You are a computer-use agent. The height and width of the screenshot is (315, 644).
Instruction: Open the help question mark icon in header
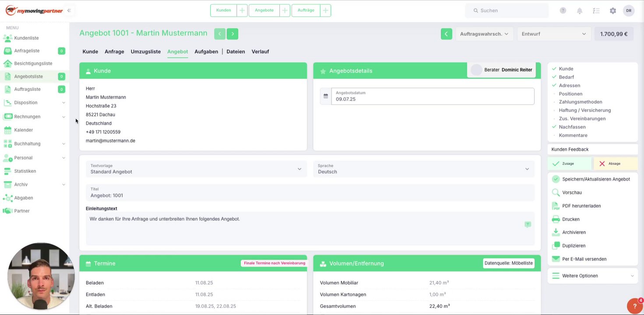coord(563,10)
